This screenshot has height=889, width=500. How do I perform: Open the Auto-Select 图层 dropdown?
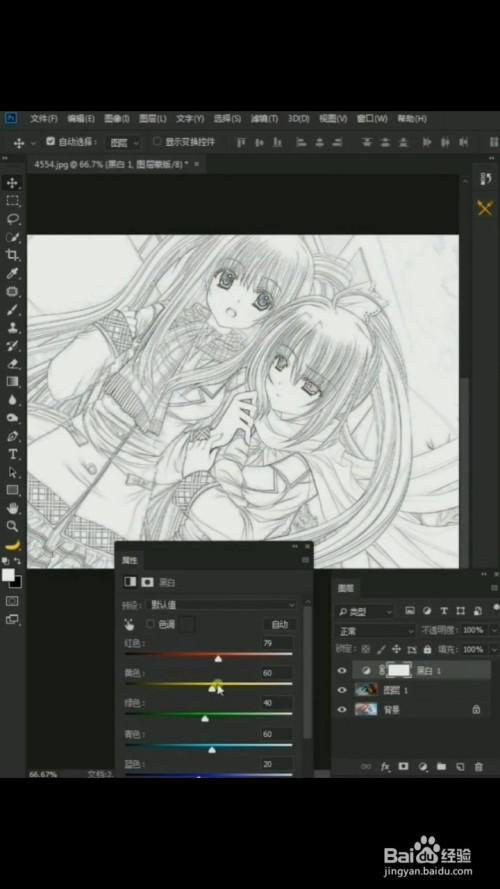124,143
